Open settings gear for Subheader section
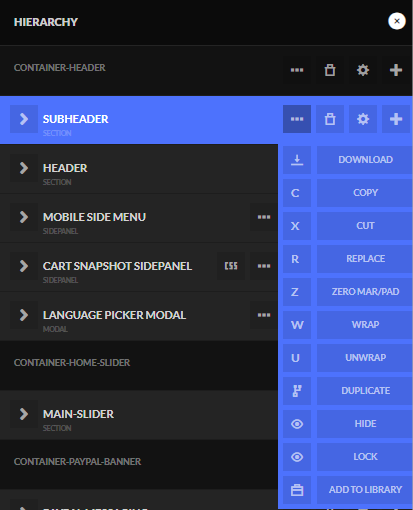Viewport: 413px width, 510px height. point(363,119)
